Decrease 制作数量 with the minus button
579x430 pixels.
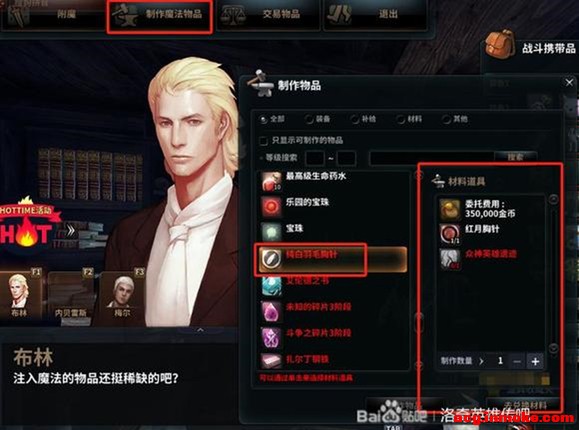click(517, 361)
